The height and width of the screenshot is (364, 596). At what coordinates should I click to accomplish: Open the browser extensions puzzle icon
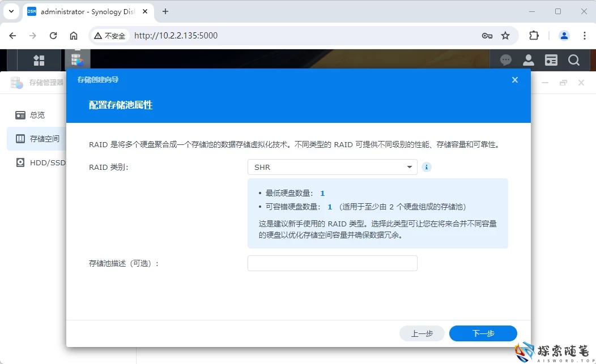click(x=534, y=35)
